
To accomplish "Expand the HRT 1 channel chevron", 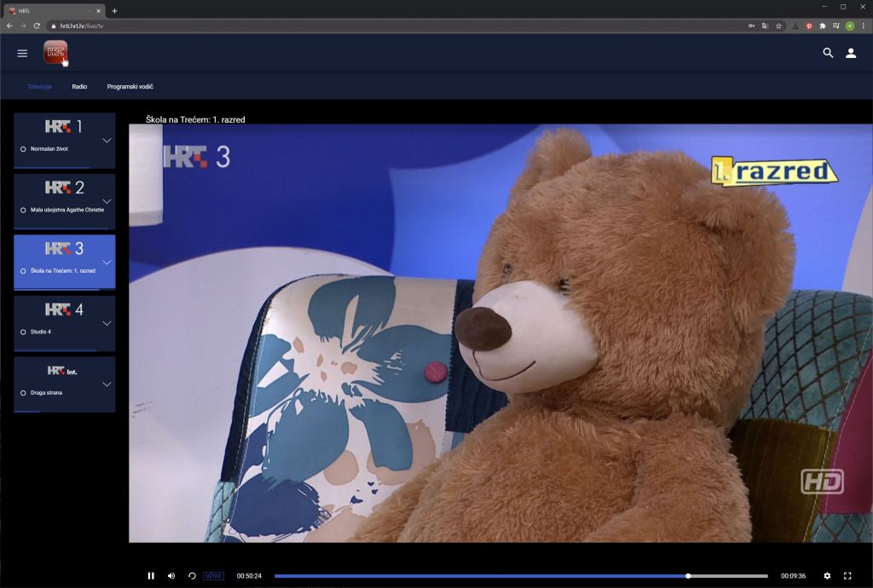I will coord(107,141).
